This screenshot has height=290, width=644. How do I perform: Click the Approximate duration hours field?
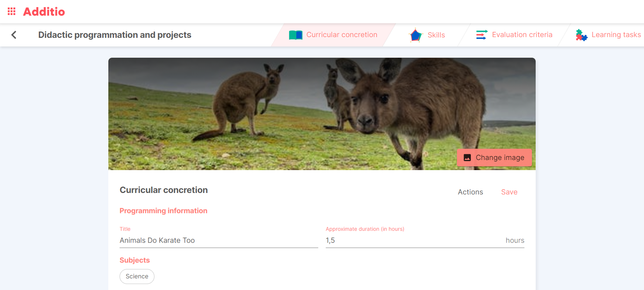[x=425, y=240]
